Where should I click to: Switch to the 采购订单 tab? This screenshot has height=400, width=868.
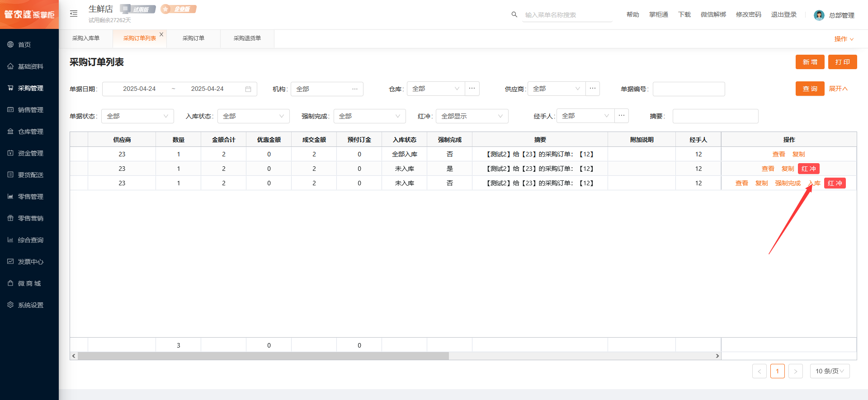pyautogui.click(x=193, y=38)
